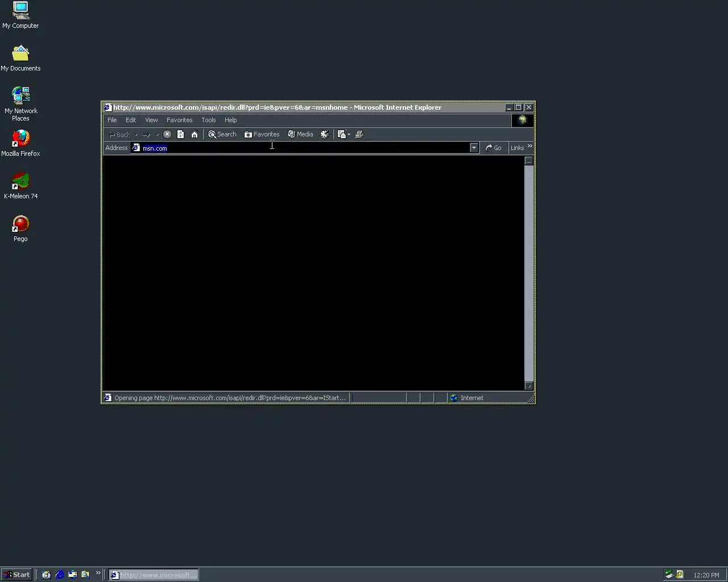This screenshot has height=582, width=728.
Task: Click the Links toolbar label
Action: point(517,148)
